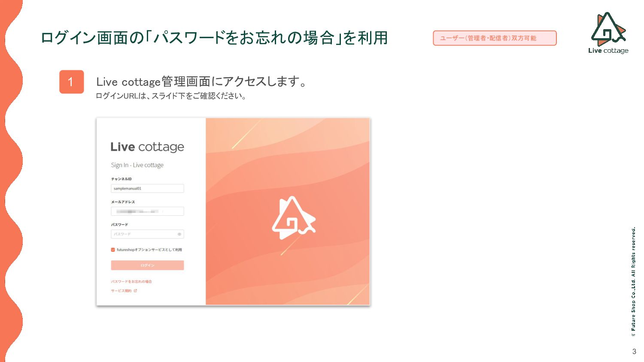
Task: Click the heading Live cottage管理画面にアクセスします
Action: [201, 81]
